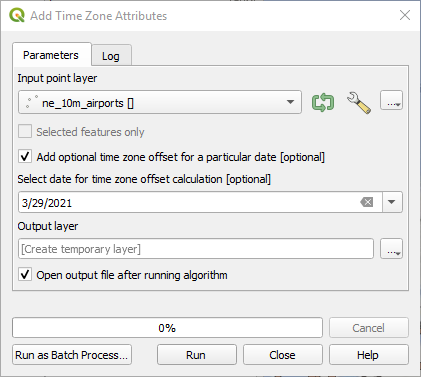Image resolution: width=421 pixels, height=377 pixels.
Task: Select the Parameters tab
Action: click(51, 55)
